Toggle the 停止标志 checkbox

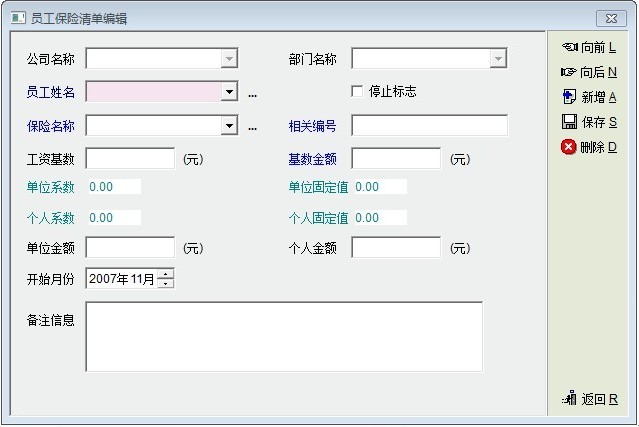357,92
